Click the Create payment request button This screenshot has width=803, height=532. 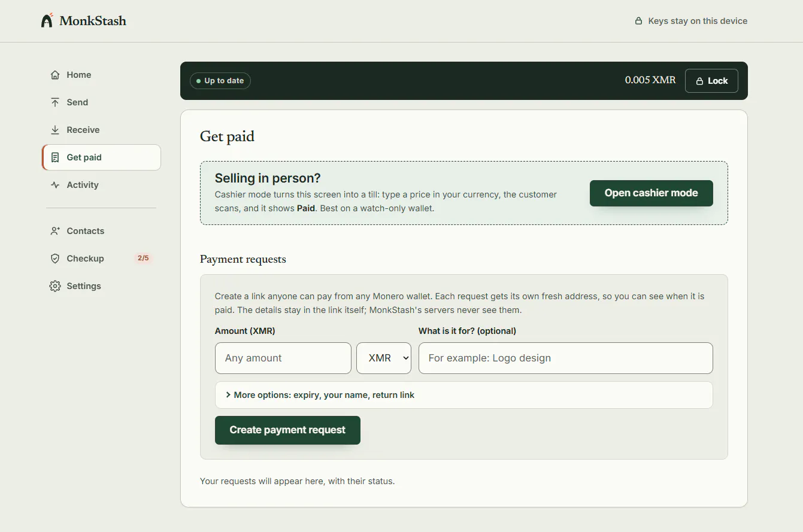click(x=287, y=430)
